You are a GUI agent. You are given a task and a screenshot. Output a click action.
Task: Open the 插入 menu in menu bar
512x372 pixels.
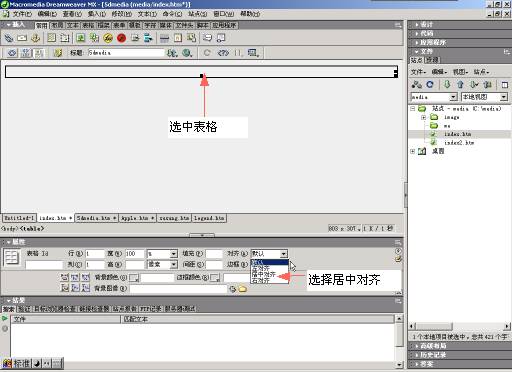[97, 14]
